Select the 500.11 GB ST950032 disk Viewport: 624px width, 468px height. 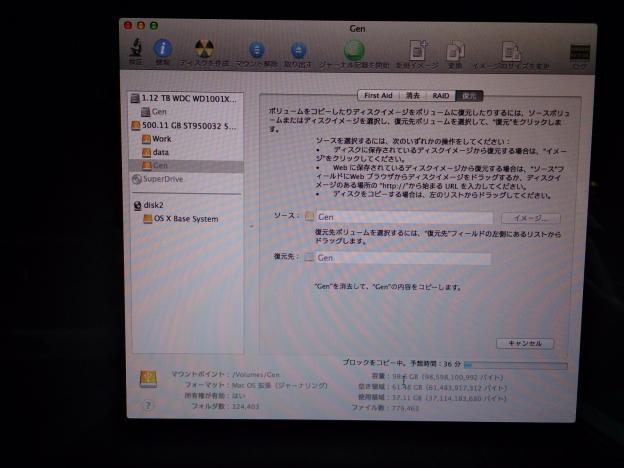coord(186,125)
